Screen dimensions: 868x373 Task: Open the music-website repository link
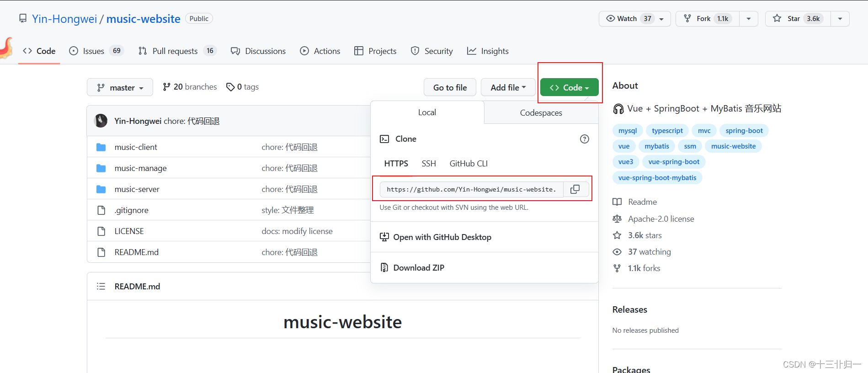143,19
